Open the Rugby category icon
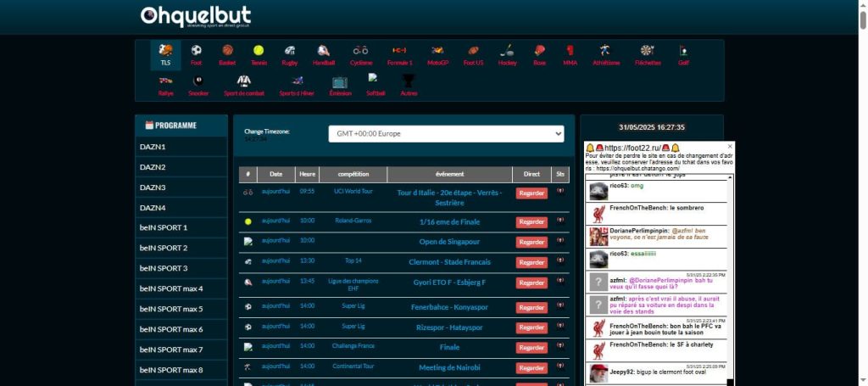The image size is (868, 386). (290, 50)
